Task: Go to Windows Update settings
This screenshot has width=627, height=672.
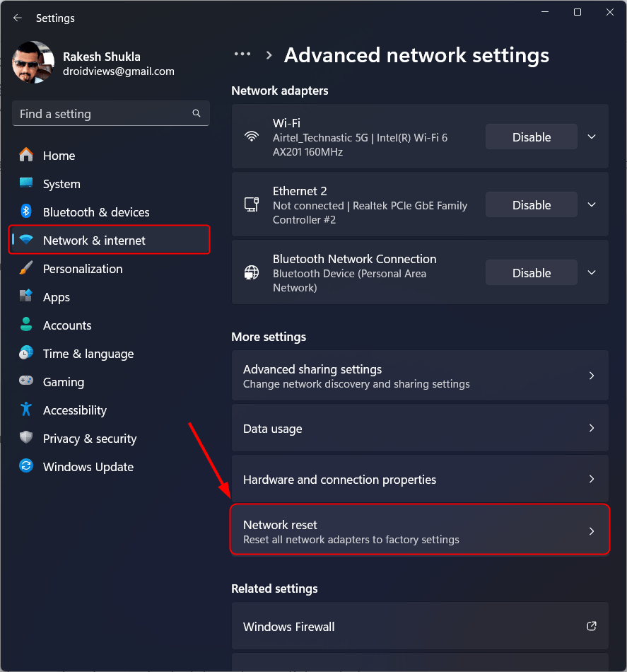Action: pyautogui.click(x=88, y=467)
